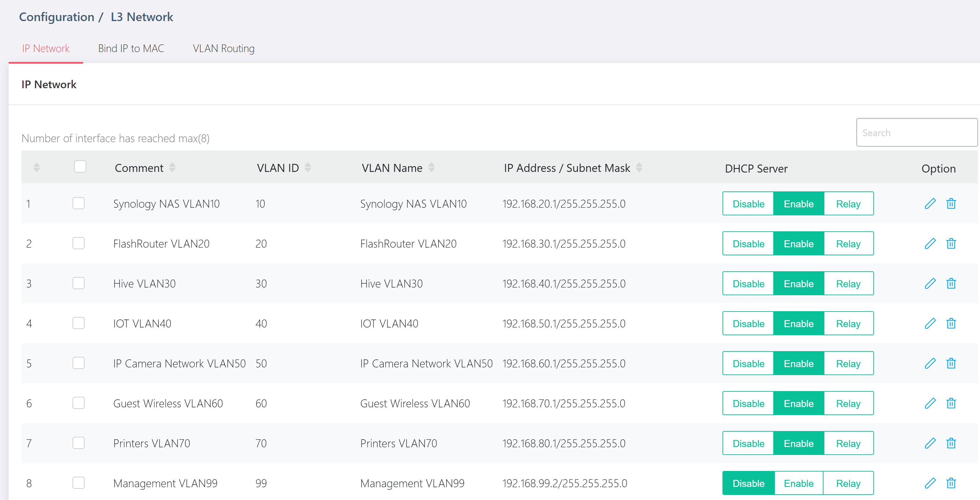
Task: Delete the Printers VLAN70 entry
Action: click(x=951, y=443)
